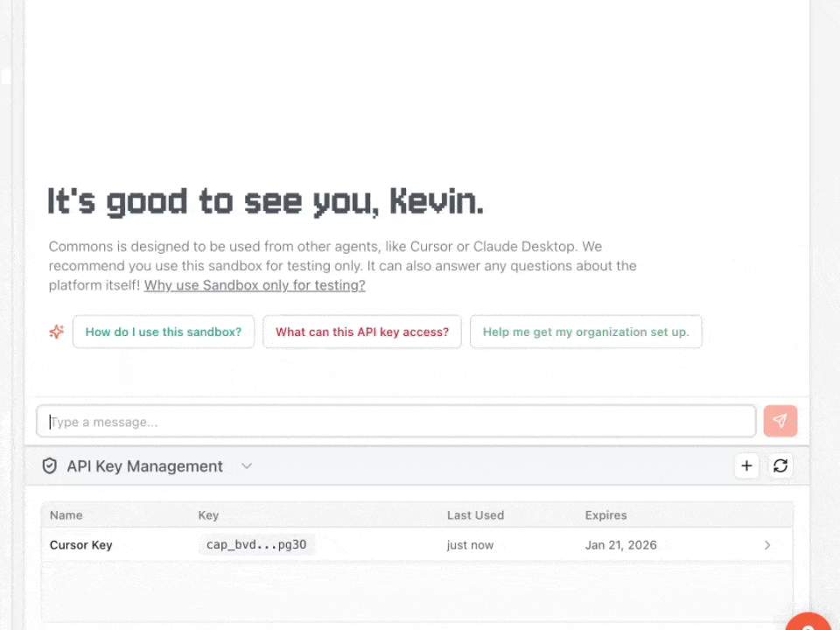This screenshot has height=630, width=840.
Task: Click the Expires column header
Action: tap(605, 515)
